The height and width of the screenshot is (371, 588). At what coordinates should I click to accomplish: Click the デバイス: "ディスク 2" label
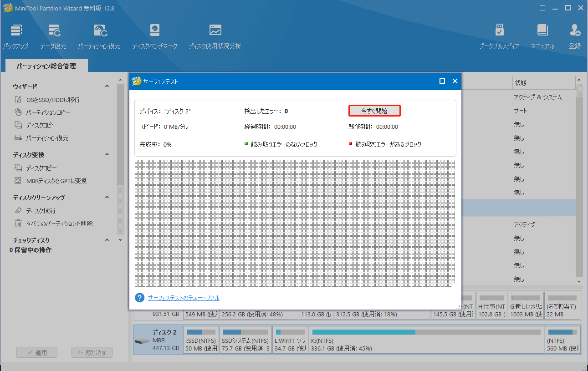click(165, 111)
